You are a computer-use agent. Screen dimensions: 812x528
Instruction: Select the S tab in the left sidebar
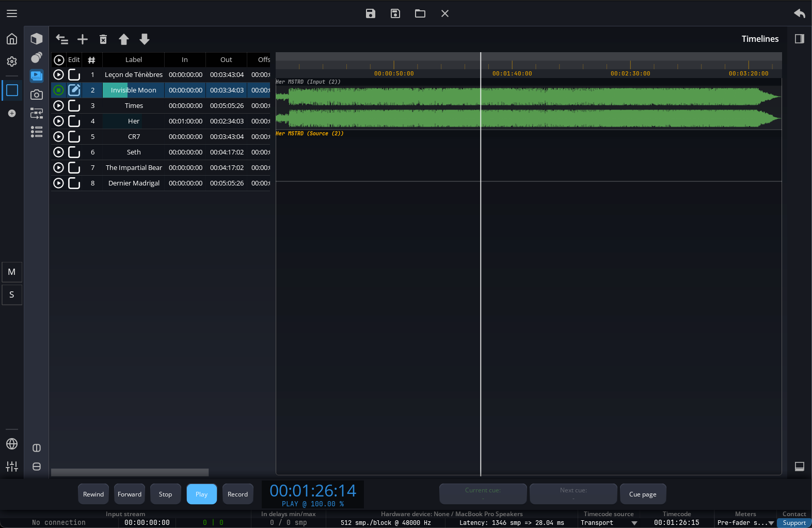[12, 294]
